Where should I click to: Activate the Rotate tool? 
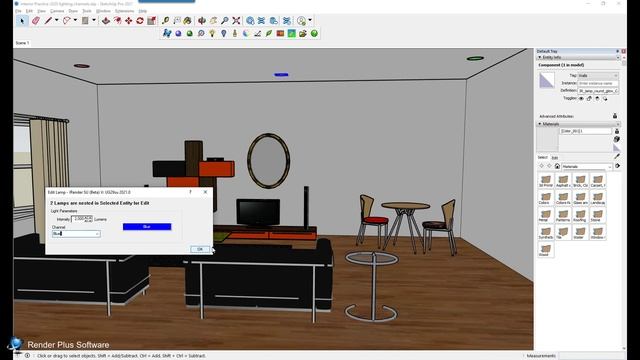(140, 20)
